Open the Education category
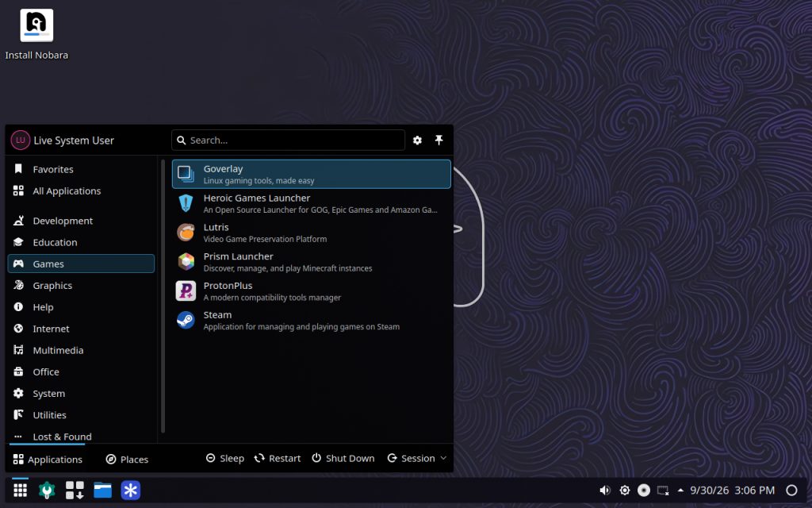This screenshot has width=812, height=508. (x=81, y=242)
